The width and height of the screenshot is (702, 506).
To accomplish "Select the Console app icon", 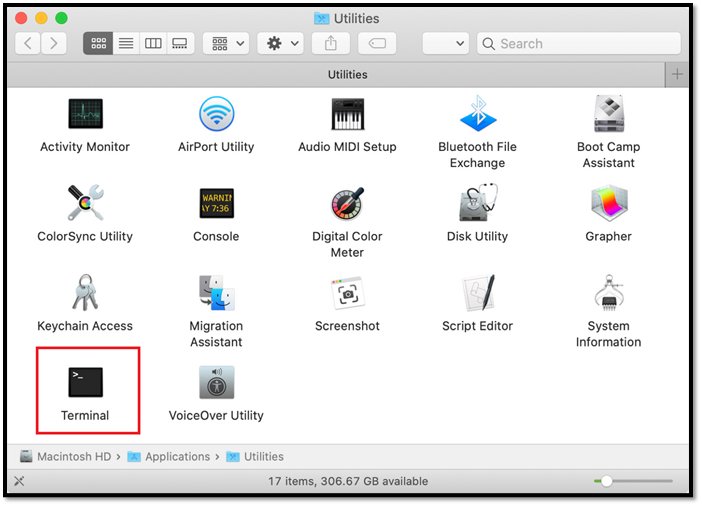I will [x=216, y=203].
